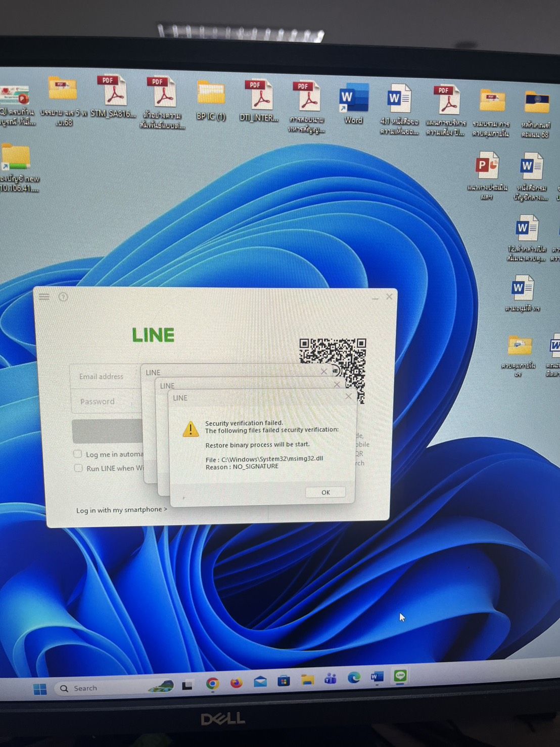Toggle the 'Run LINE when Windows starts' checkbox
The width and height of the screenshot is (560, 747).
[x=78, y=468]
